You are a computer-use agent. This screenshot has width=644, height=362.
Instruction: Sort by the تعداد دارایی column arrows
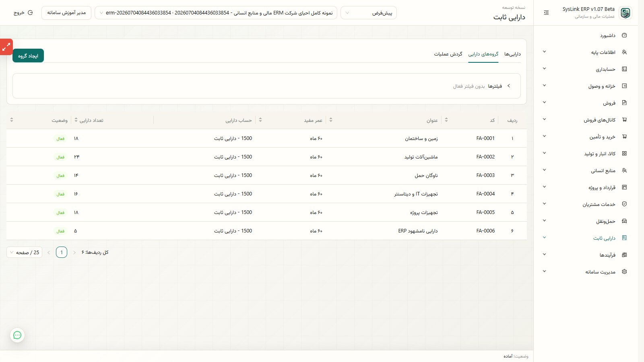(x=76, y=120)
